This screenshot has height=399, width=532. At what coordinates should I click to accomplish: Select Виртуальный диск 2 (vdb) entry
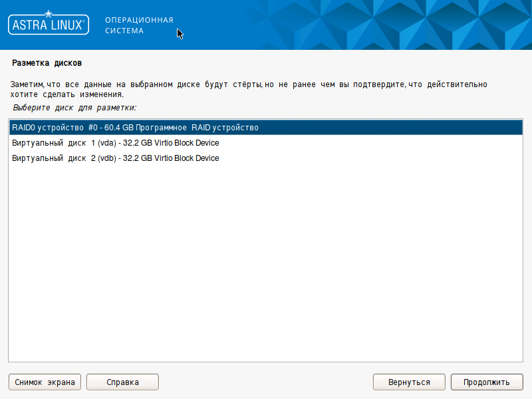coord(115,158)
